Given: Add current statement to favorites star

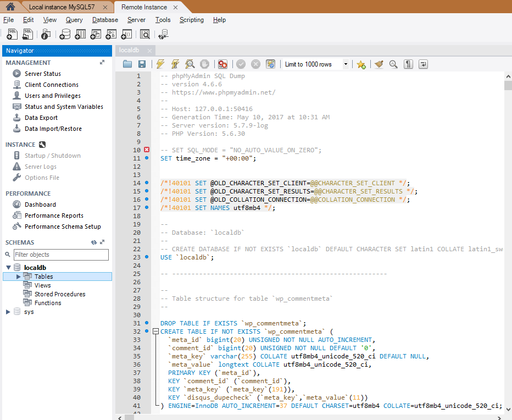Looking at the screenshot, I should click(x=361, y=64).
